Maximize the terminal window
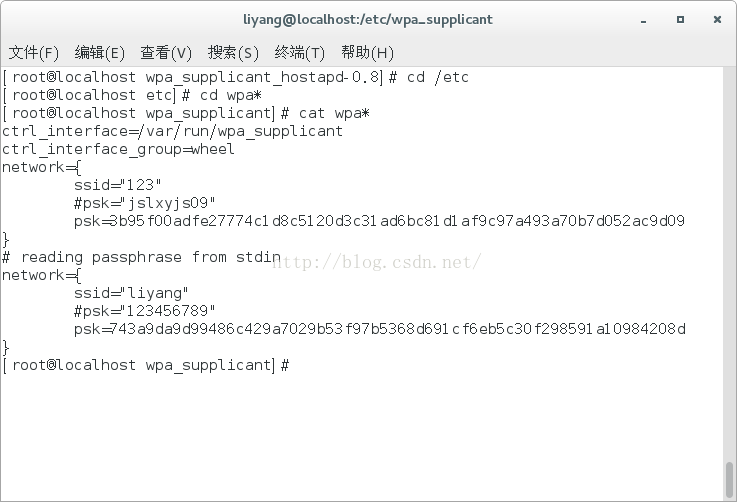Image resolution: width=737 pixels, height=502 pixels. pos(681,19)
